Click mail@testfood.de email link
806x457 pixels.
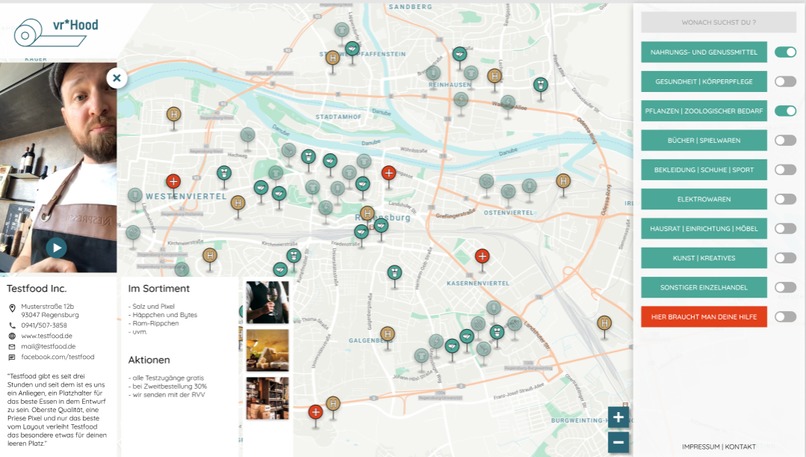(x=48, y=346)
